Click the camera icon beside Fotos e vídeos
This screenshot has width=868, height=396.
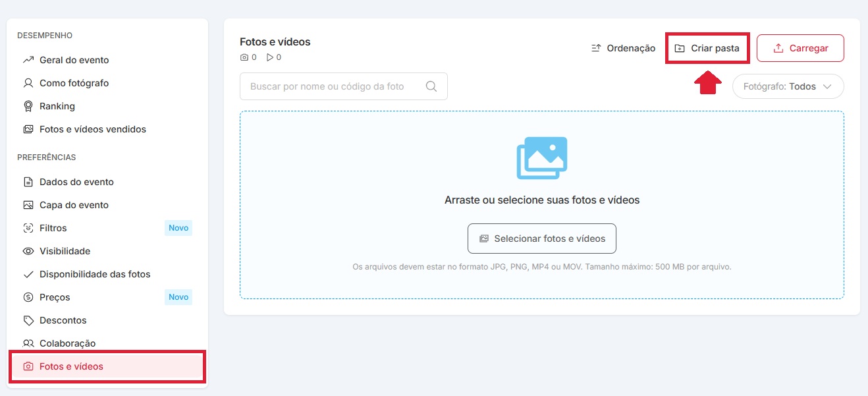point(28,366)
